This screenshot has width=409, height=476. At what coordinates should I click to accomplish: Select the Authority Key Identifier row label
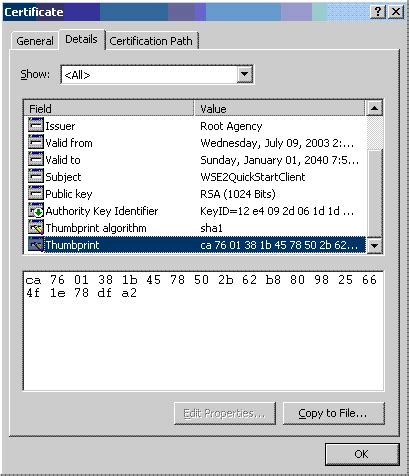(102, 211)
